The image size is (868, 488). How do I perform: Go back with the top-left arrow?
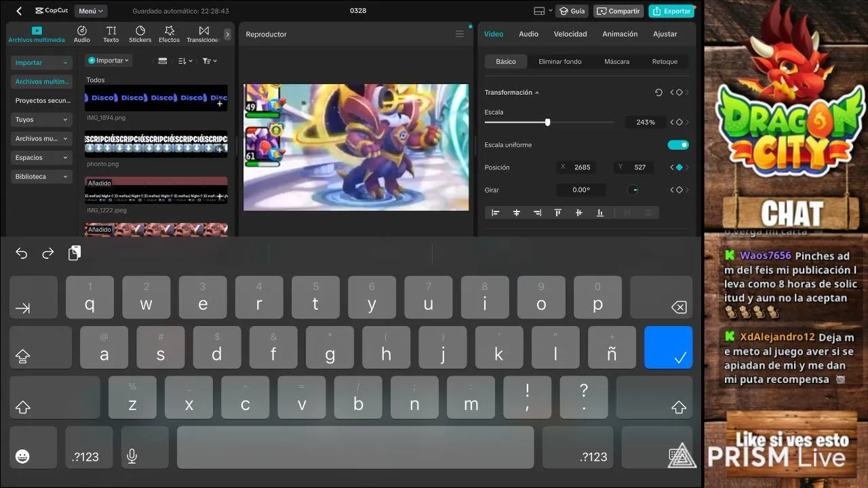point(19,11)
